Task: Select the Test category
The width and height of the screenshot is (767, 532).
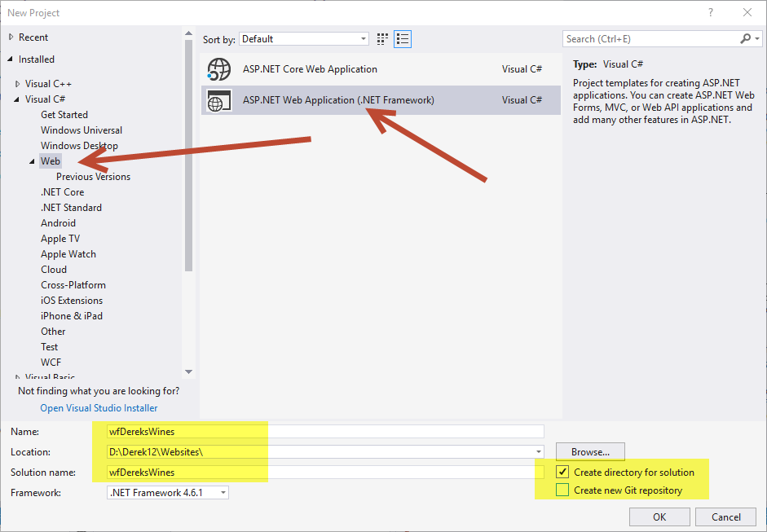Action: pos(50,347)
